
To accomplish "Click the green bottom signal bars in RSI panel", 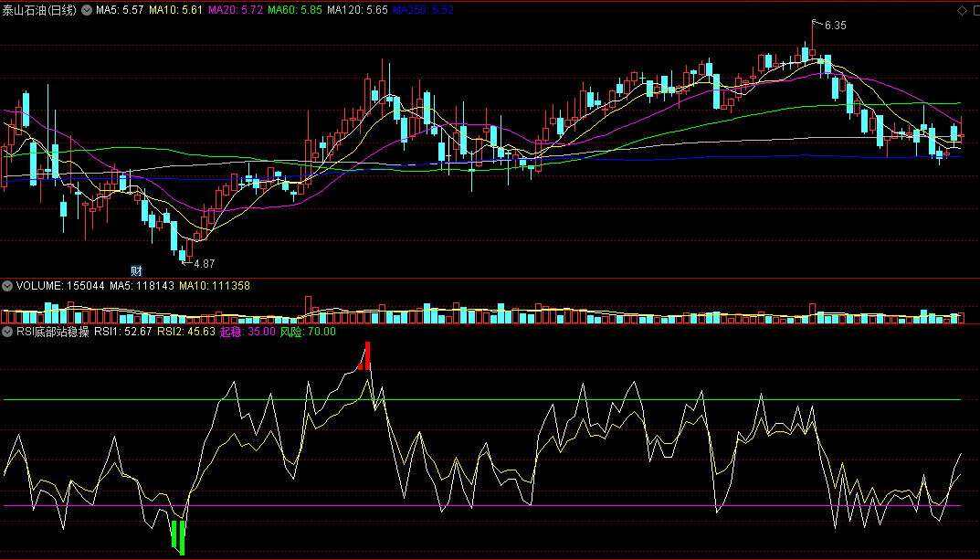I will [179, 537].
